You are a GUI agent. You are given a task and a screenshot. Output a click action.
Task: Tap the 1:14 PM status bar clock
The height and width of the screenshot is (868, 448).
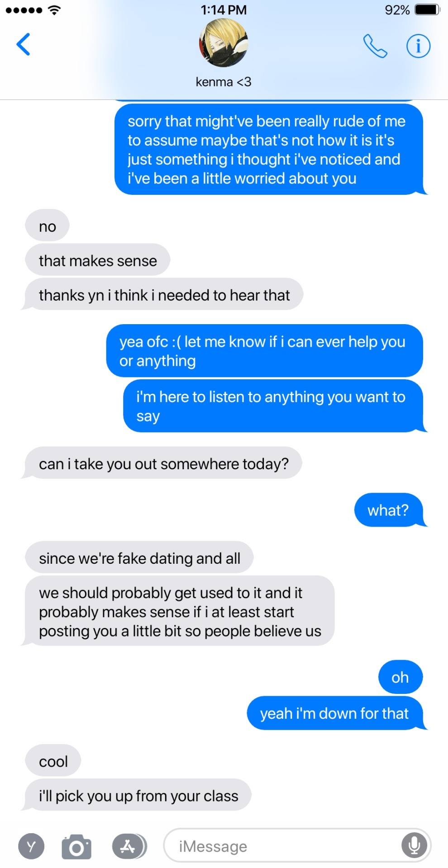click(224, 10)
